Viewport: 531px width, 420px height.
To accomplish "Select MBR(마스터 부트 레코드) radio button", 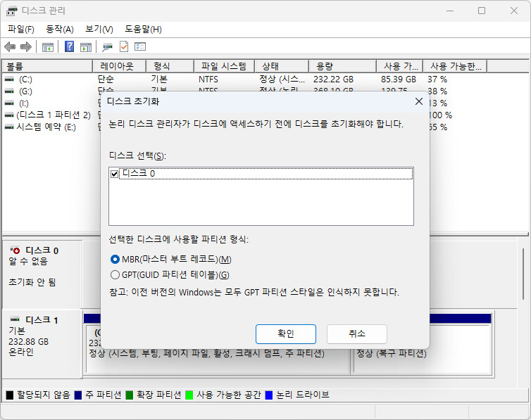I will 115,260.
